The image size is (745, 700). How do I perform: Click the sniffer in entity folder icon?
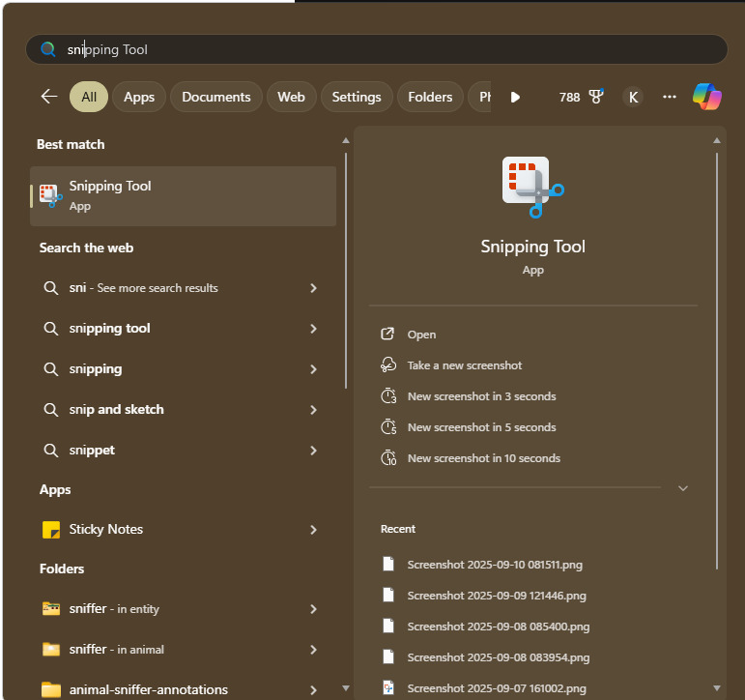pyautogui.click(x=51, y=609)
